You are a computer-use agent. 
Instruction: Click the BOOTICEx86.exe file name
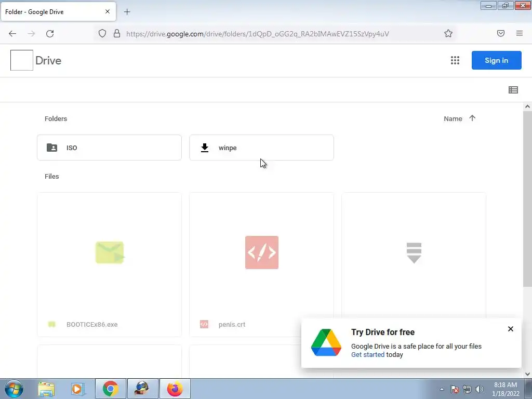click(92, 324)
